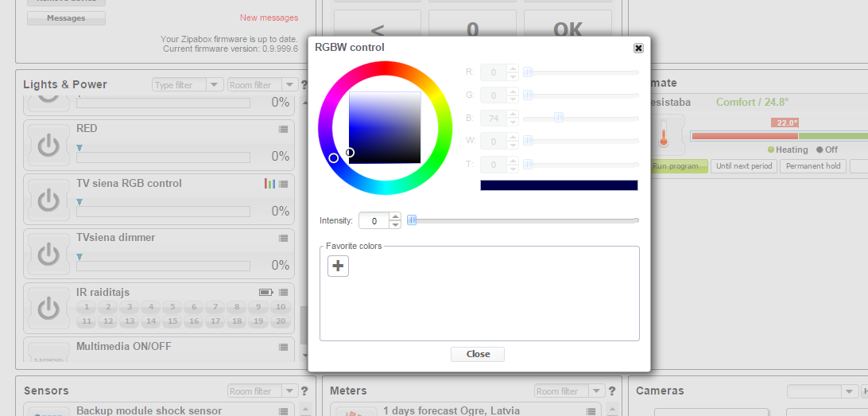Viewport: 868px width, 416px height.
Task: Toggle power for the RED light
Action: pos(49,145)
